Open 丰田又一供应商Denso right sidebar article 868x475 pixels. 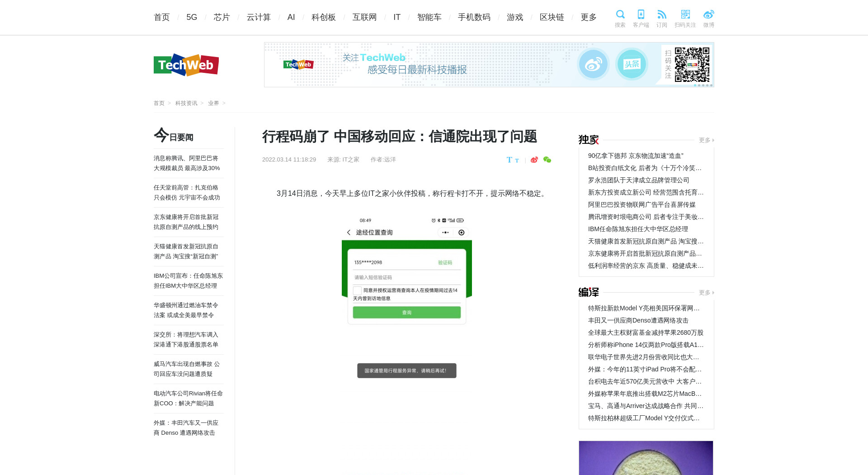point(638,320)
